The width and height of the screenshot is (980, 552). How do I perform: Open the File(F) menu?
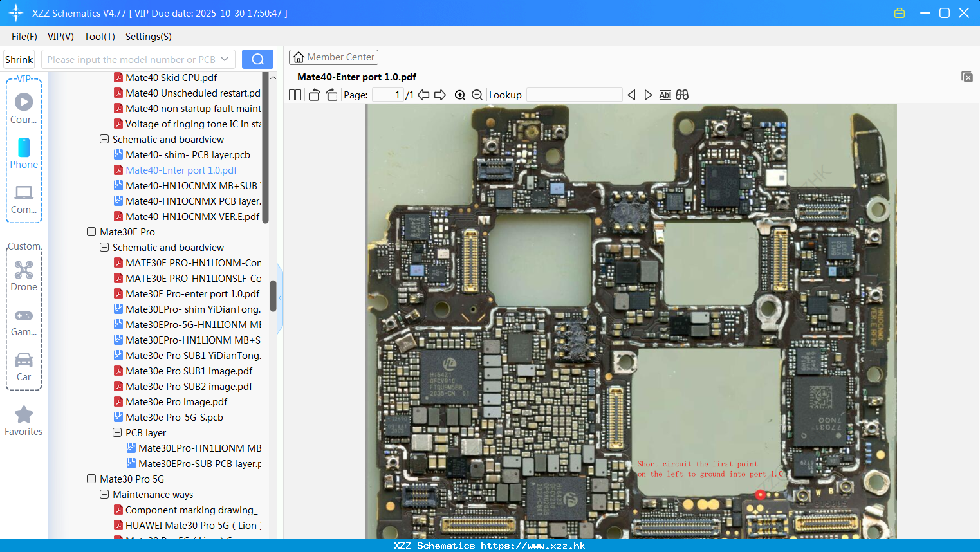[x=24, y=37]
